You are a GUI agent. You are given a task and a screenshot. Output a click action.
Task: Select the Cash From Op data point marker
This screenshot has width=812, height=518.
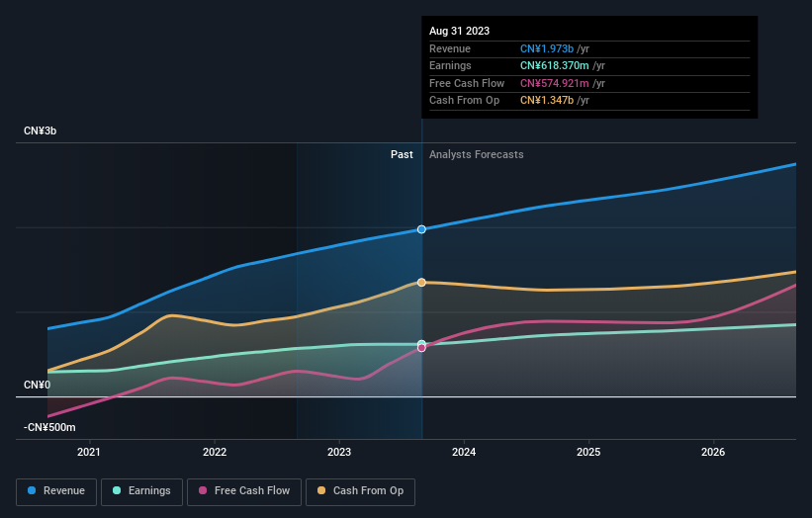(421, 282)
